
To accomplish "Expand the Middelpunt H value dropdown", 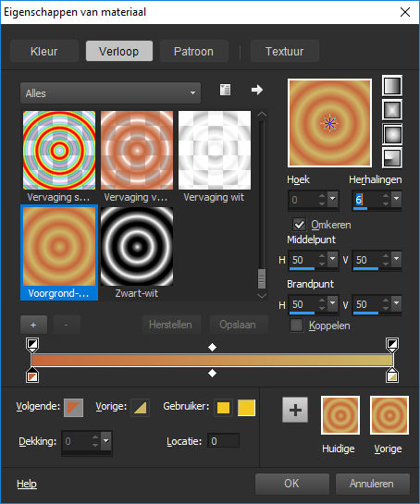I will [332, 258].
